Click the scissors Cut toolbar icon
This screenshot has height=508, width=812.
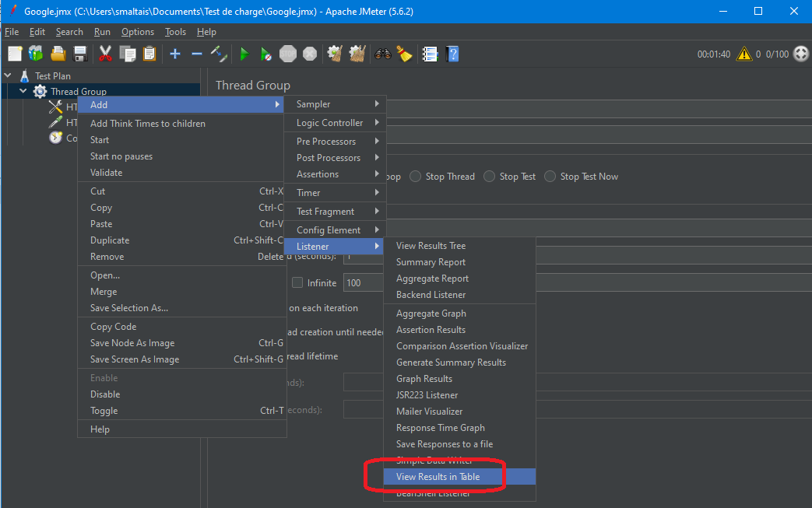[106, 54]
